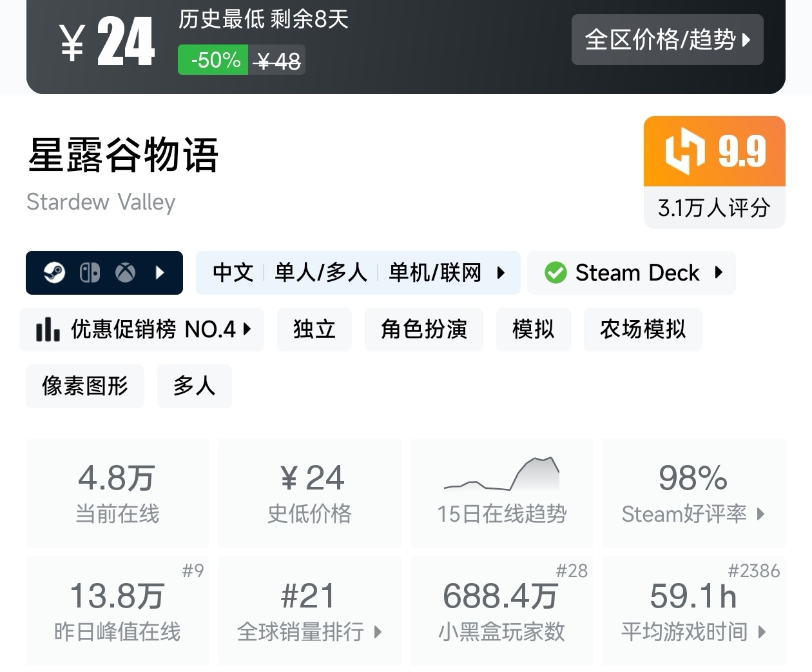Viewport: 812px width, 672px height.
Task: Select the 像素图形 tag
Action: tap(85, 386)
